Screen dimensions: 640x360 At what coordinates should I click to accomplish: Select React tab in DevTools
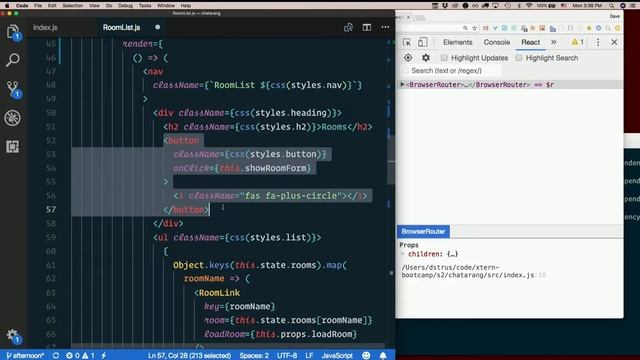pos(531,42)
